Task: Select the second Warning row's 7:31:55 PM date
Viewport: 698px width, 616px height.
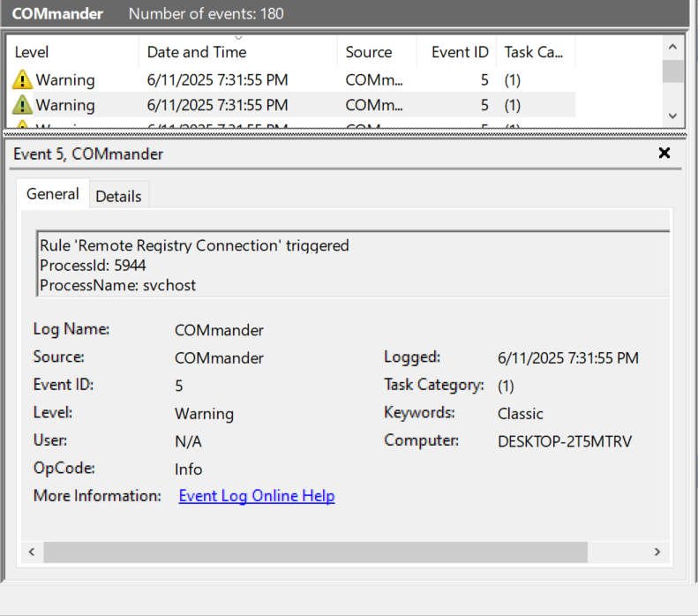Action: [x=217, y=105]
